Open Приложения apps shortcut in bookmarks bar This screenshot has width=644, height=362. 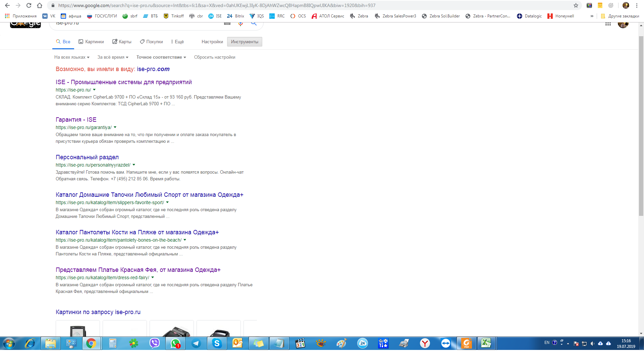pyautogui.click(x=21, y=16)
